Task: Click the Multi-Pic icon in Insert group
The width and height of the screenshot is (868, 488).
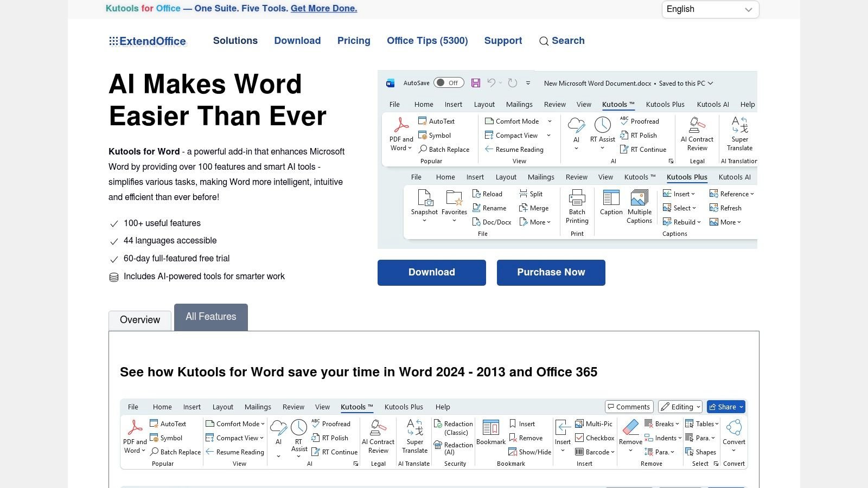Action: (x=579, y=423)
